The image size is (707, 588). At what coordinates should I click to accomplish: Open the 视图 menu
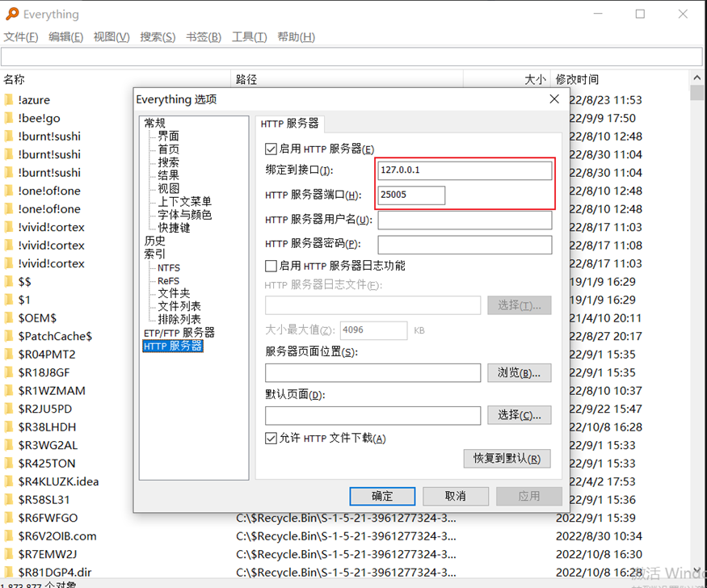click(x=112, y=37)
